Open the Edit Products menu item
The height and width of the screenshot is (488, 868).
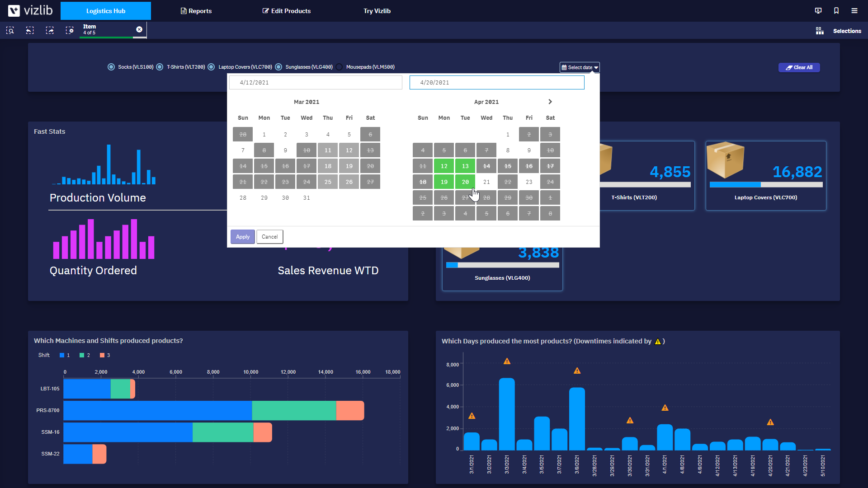point(286,10)
